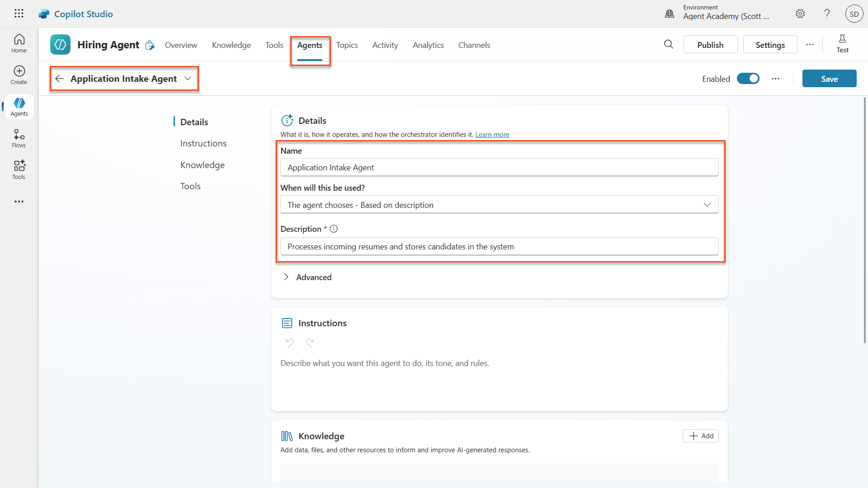
Task: Click the search magnifier icon
Action: click(669, 44)
